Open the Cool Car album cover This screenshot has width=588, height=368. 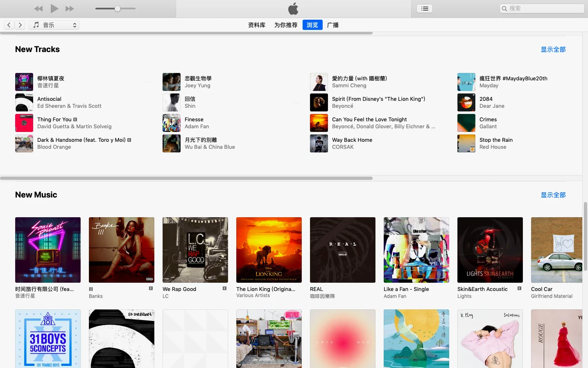[x=556, y=250]
